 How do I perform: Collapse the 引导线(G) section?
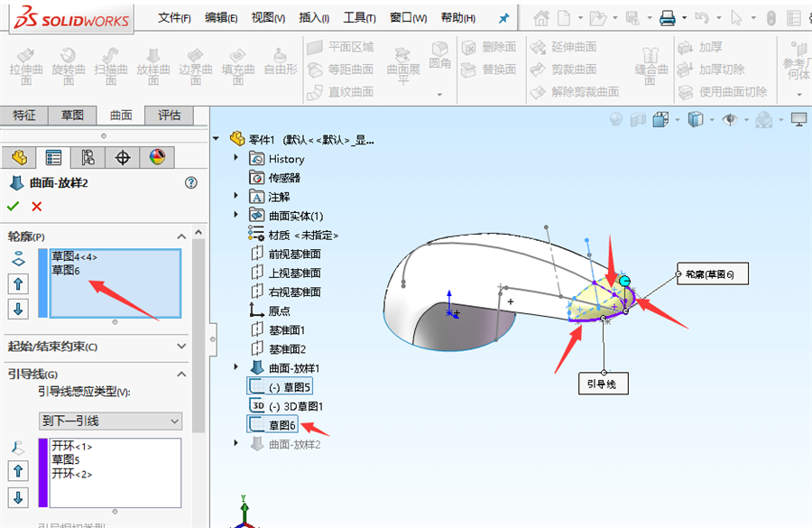pos(181,374)
